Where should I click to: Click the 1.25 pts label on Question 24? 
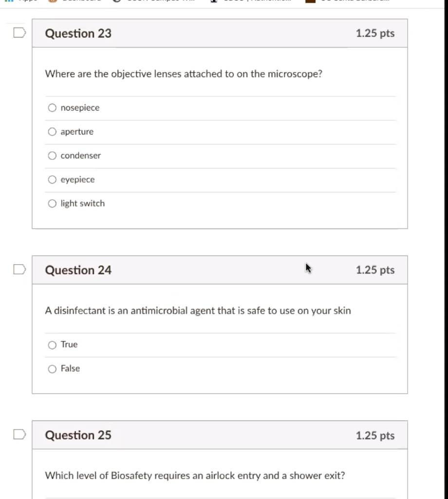pyautogui.click(x=375, y=270)
